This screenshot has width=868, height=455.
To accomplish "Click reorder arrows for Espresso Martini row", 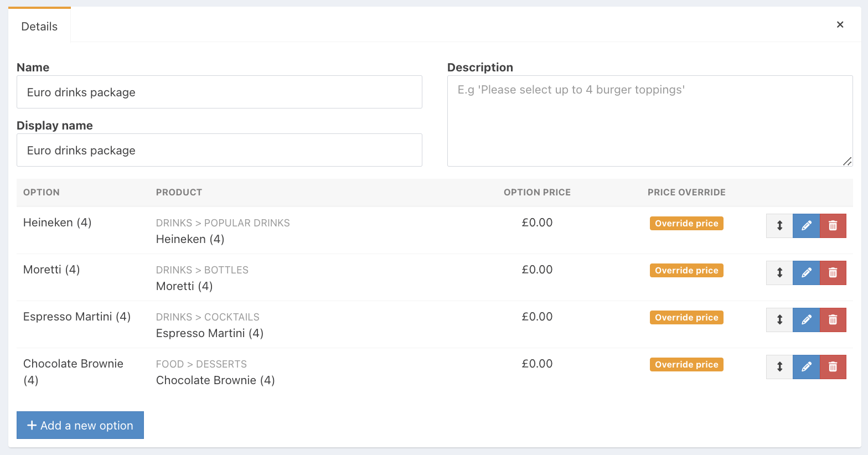I will (779, 320).
